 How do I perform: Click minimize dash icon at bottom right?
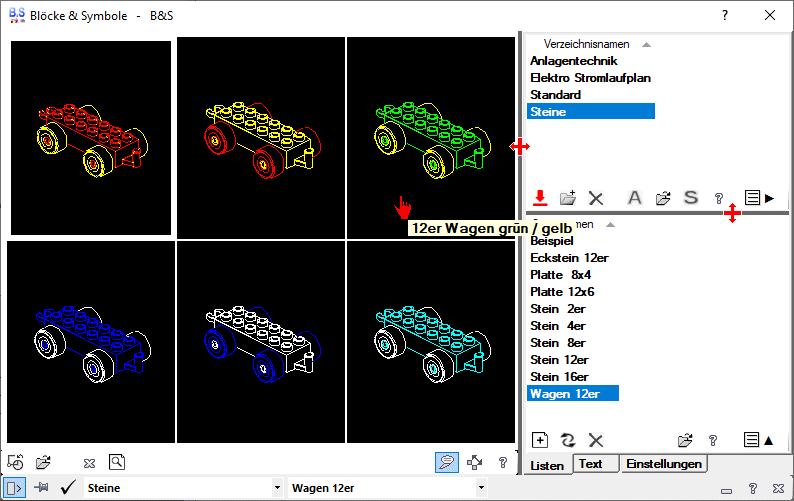pyautogui.click(x=727, y=490)
